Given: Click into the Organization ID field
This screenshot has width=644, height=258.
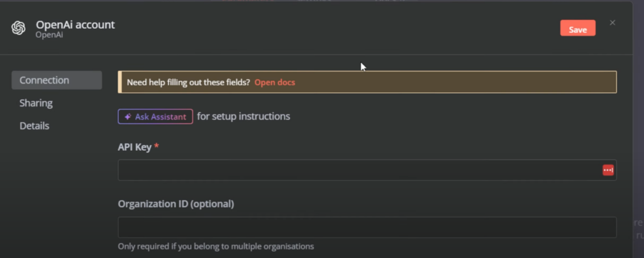Looking at the screenshot, I should point(367,227).
